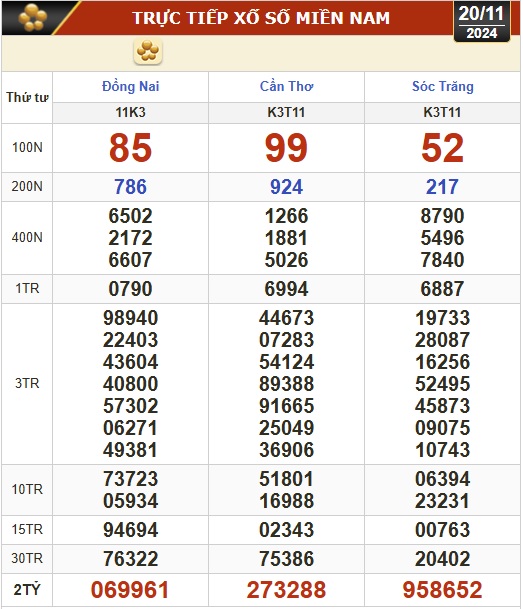Select the Đồng Nai 1TR number 0790
Image resolution: width=523 pixels, height=609 pixels.
coord(130,289)
